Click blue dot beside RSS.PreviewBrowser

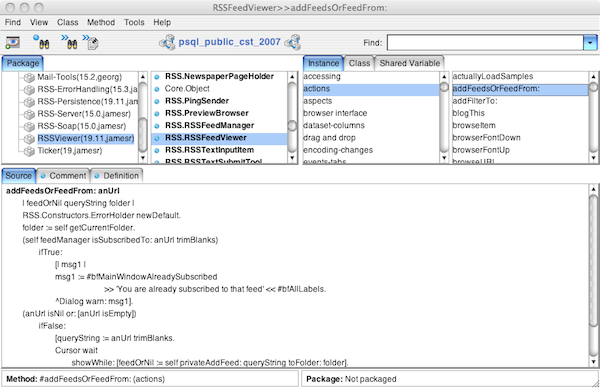[157, 114]
